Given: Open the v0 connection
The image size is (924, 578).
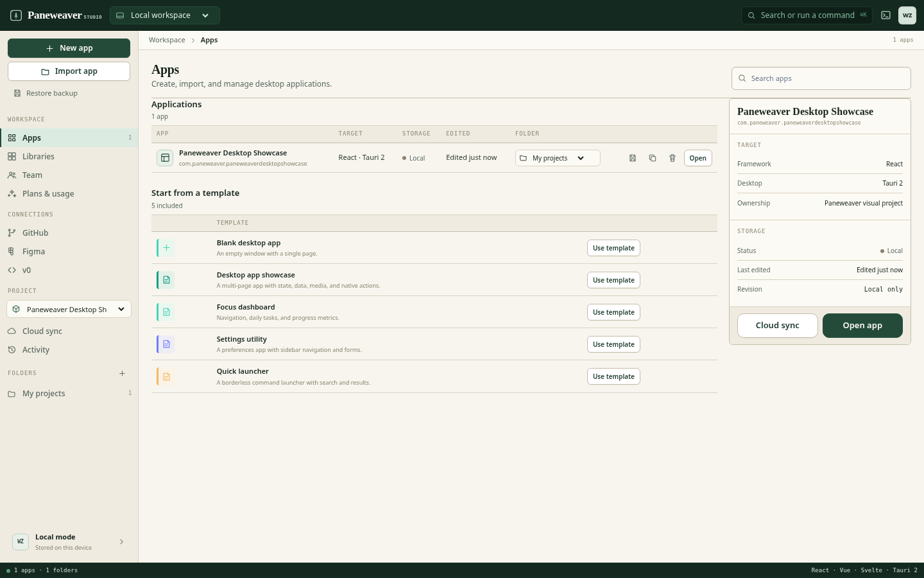Looking at the screenshot, I should pos(69,270).
